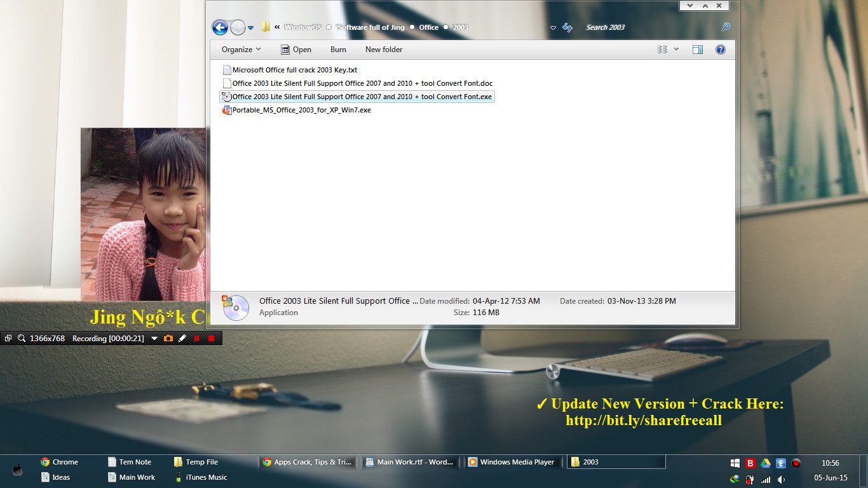
Task: Select Portable_MS_Office_2003_for_XP_Win7.exe
Action: point(301,110)
